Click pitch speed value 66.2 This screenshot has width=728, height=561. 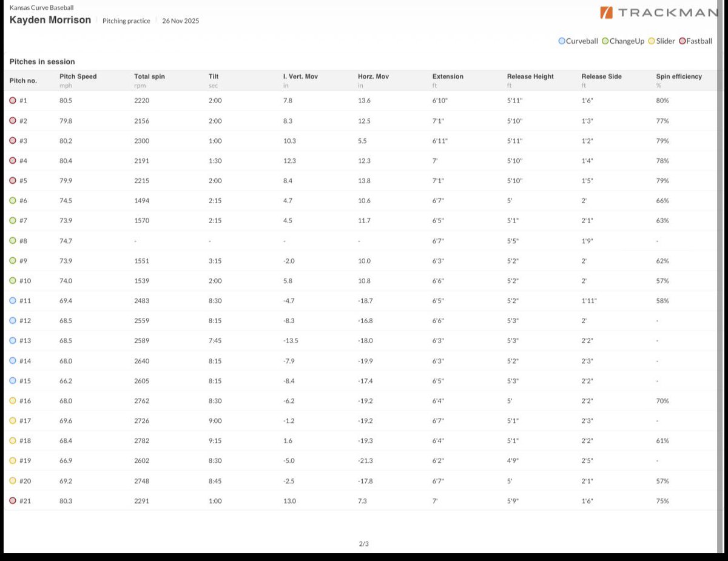click(66, 381)
